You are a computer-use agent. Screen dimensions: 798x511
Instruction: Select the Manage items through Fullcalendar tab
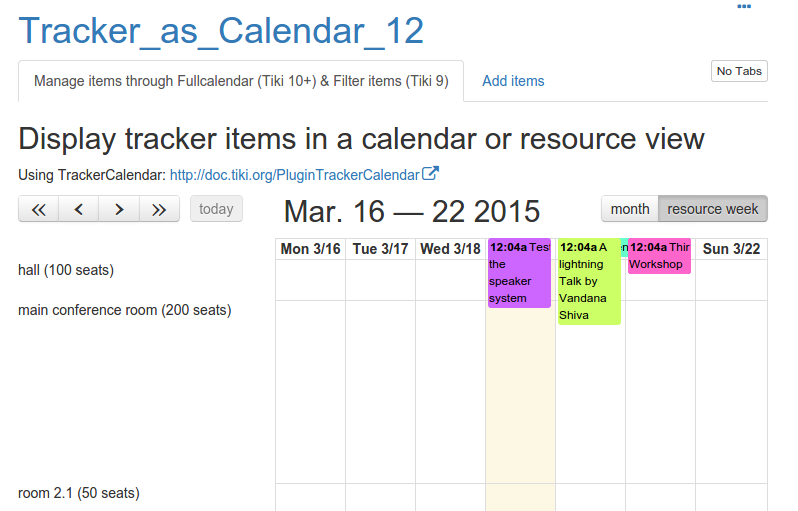241,81
